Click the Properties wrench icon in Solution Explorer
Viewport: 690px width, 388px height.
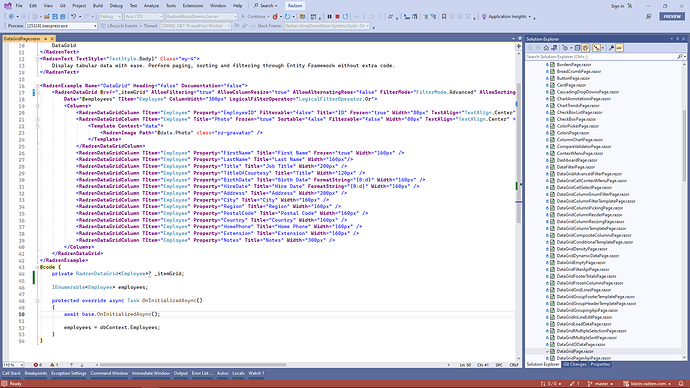pos(611,48)
